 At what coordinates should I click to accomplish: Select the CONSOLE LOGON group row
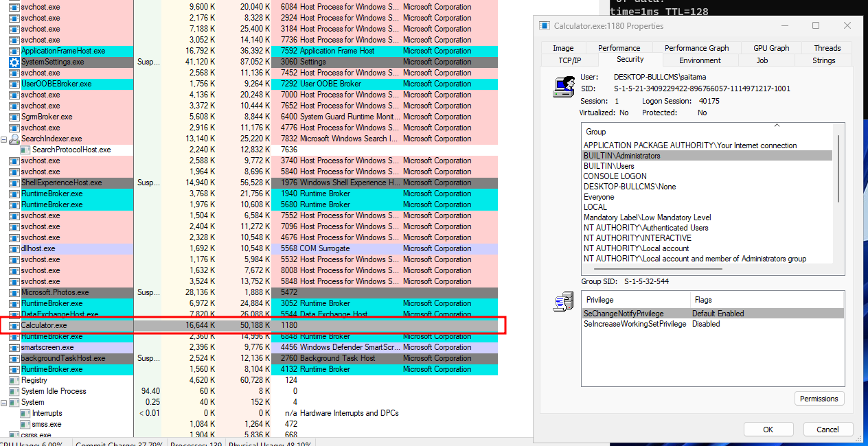[707, 176]
